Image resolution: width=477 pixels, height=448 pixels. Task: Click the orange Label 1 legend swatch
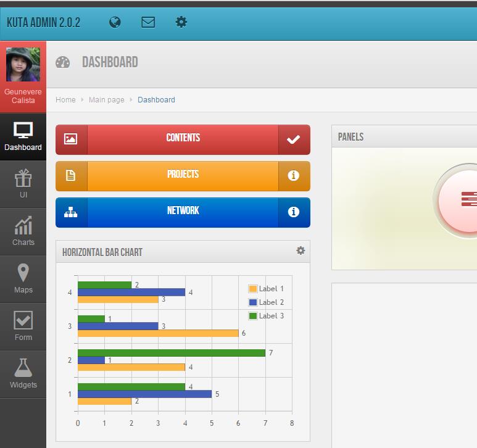click(252, 289)
